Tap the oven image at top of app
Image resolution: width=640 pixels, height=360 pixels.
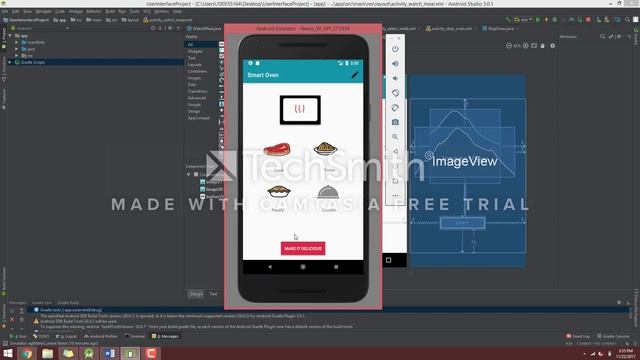pos(300,110)
